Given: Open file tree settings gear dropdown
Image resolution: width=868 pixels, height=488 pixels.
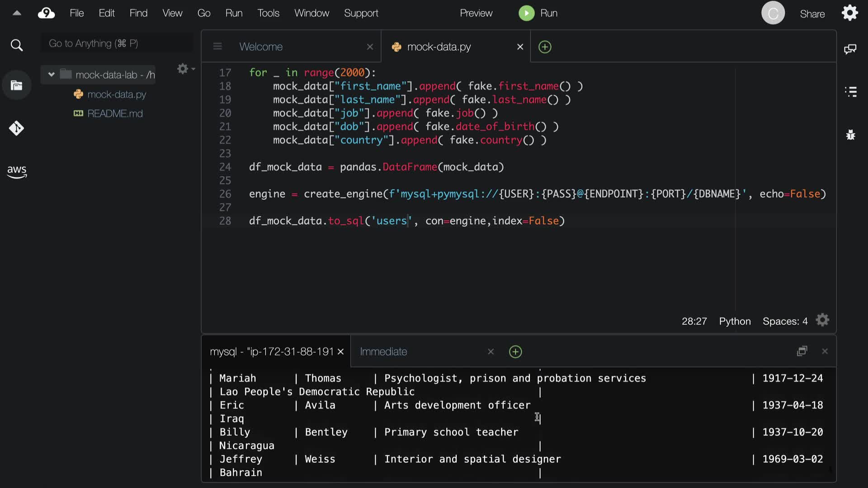Looking at the screenshot, I should tap(185, 69).
